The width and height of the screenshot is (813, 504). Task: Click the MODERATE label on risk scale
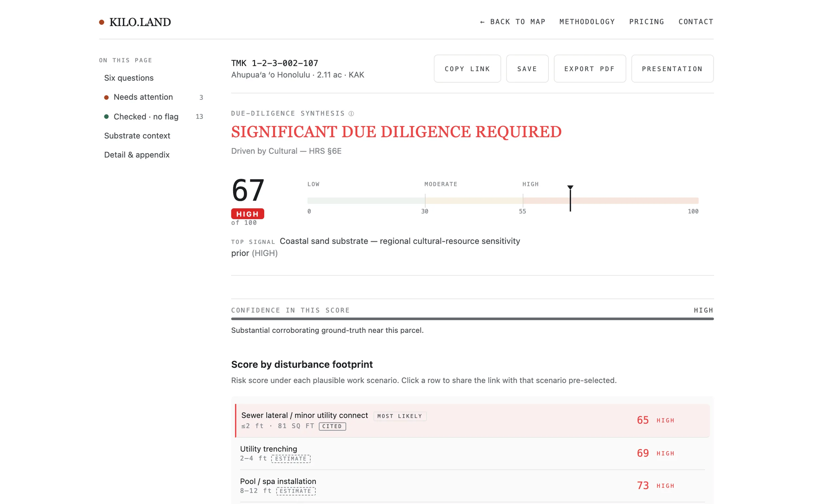coord(441,184)
